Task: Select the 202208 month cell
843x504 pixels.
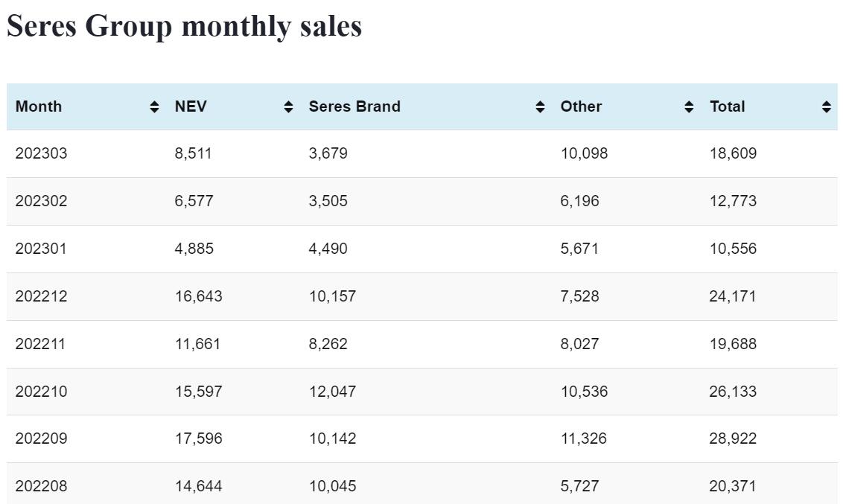Action: (x=41, y=486)
